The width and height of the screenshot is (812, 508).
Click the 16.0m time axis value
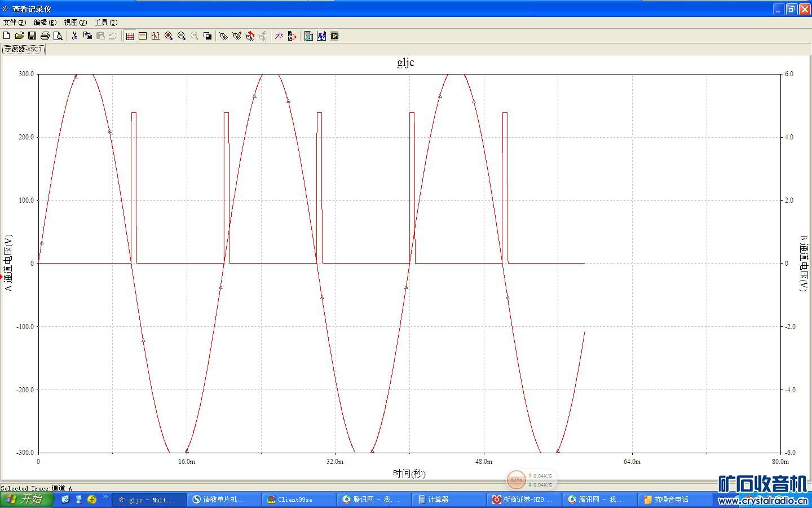point(187,462)
